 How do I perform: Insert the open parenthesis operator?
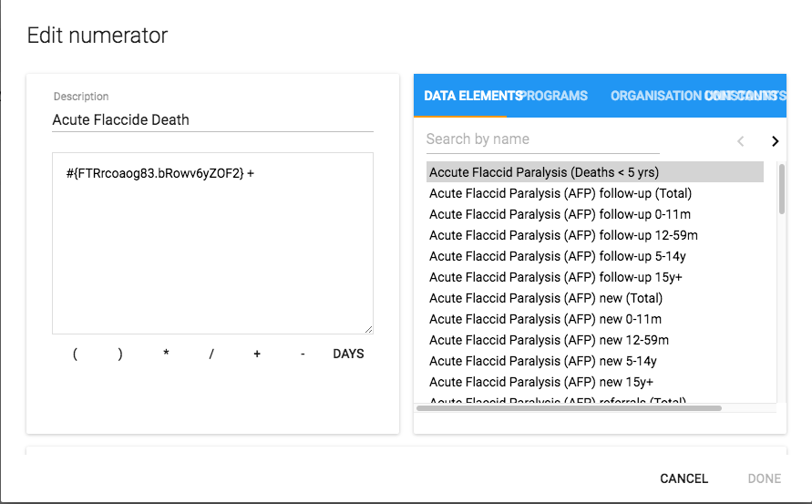[75, 354]
